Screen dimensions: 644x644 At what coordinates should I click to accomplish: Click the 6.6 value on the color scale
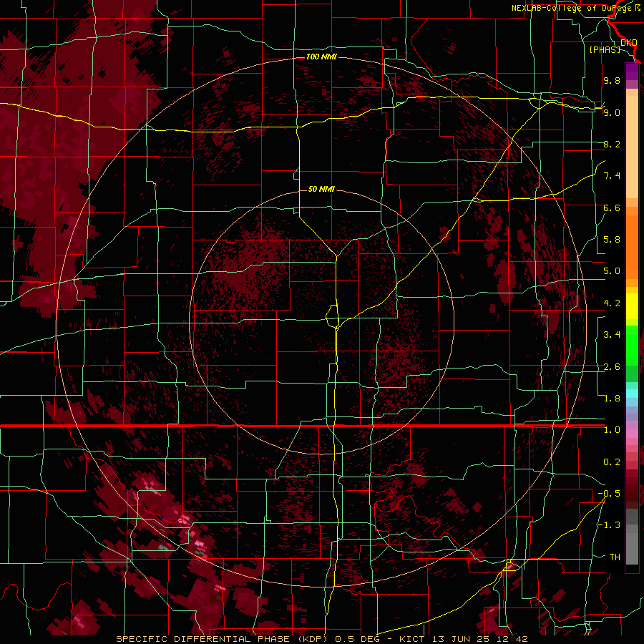pos(612,208)
